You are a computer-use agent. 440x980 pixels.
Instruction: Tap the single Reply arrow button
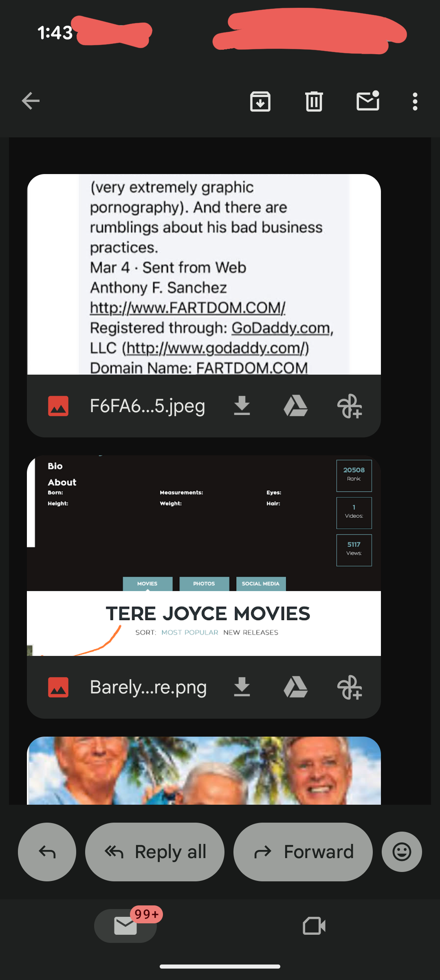47,852
